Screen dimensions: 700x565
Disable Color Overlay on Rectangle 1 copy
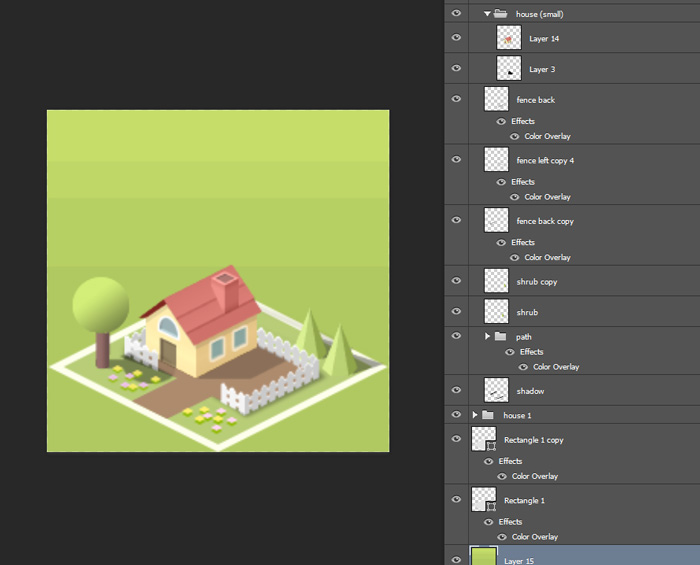(x=502, y=477)
